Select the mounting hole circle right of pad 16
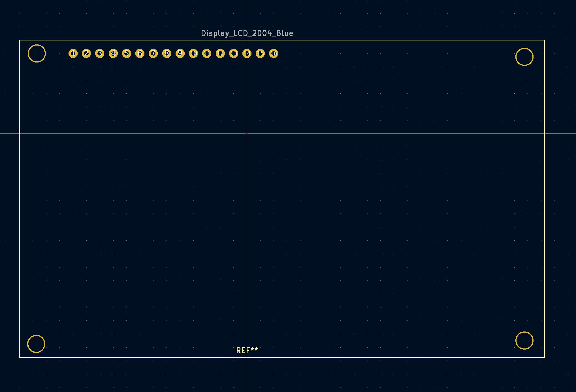The height and width of the screenshot is (392, 576). click(524, 57)
